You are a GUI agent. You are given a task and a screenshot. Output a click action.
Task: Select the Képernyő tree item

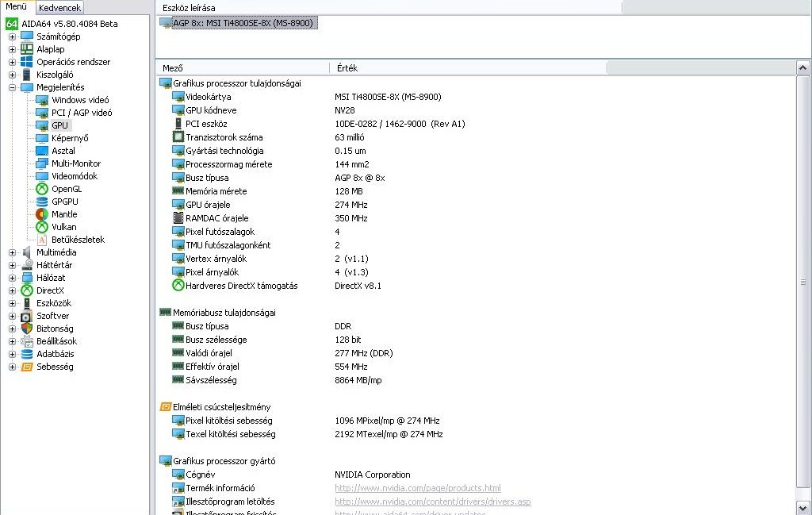coord(70,138)
